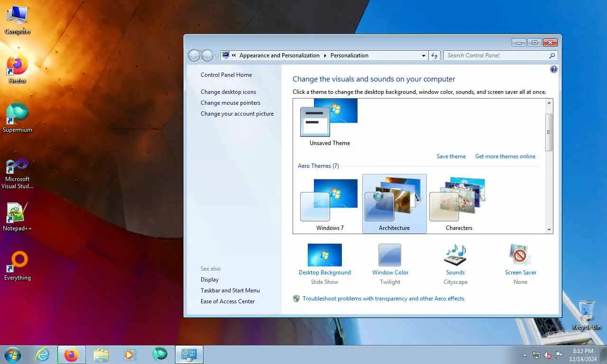This screenshot has height=364, width=607.
Task: Click the forward navigation arrow button
Action: pyautogui.click(x=207, y=55)
